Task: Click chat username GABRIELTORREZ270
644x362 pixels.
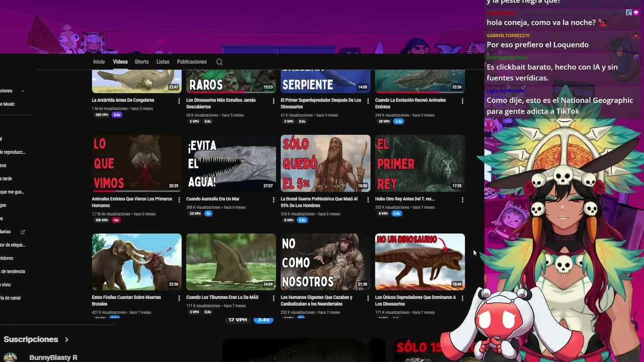Action: click(x=508, y=36)
